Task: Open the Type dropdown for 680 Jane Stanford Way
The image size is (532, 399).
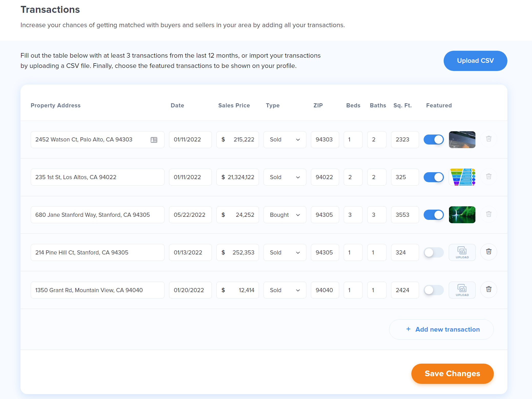Action: click(x=285, y=215)
